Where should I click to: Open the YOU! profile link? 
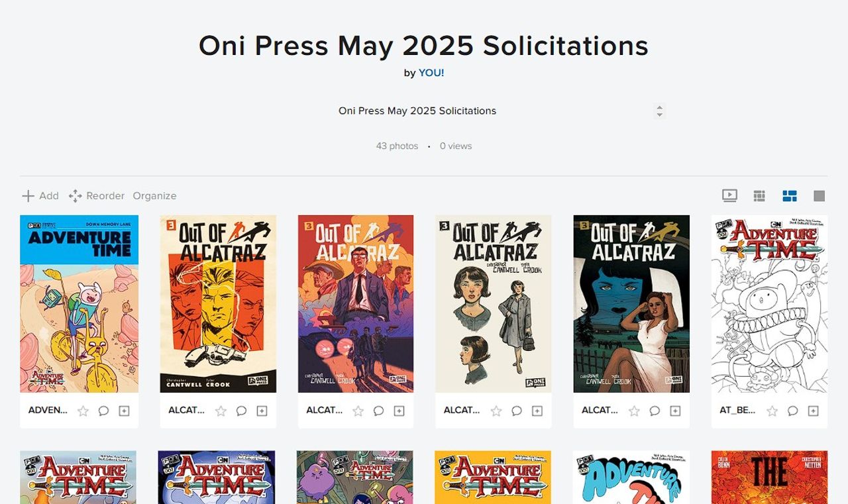[x=431, y=73]
